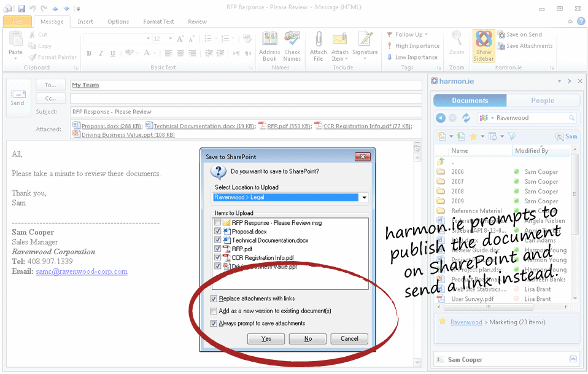588x374 pixels.
Task: Toggle Underline formatting in the ribbon
Action: 112,53
